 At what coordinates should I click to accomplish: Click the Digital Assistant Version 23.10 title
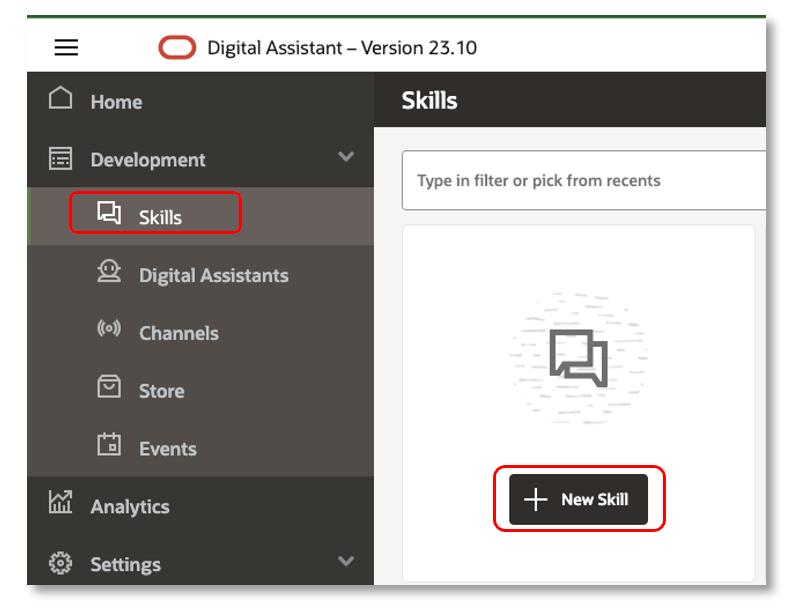click(x=342, y=48)
